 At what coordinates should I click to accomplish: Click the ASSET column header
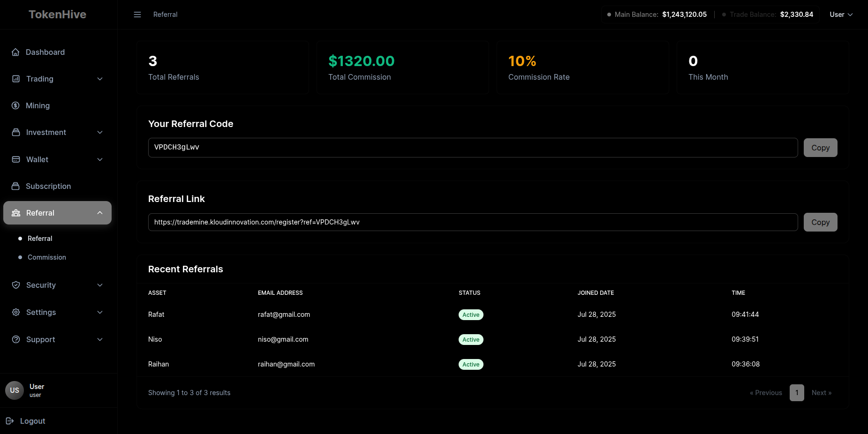[157, 293]
